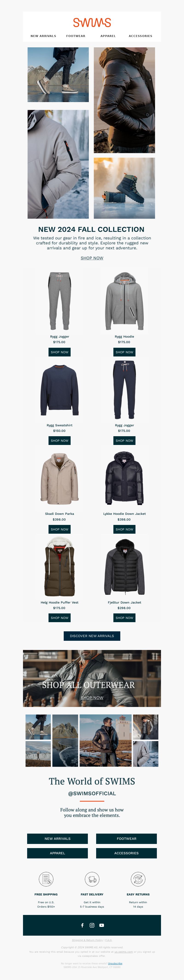
Task: Open the Shipping & Return Policy link
Action: pos(87,940)
